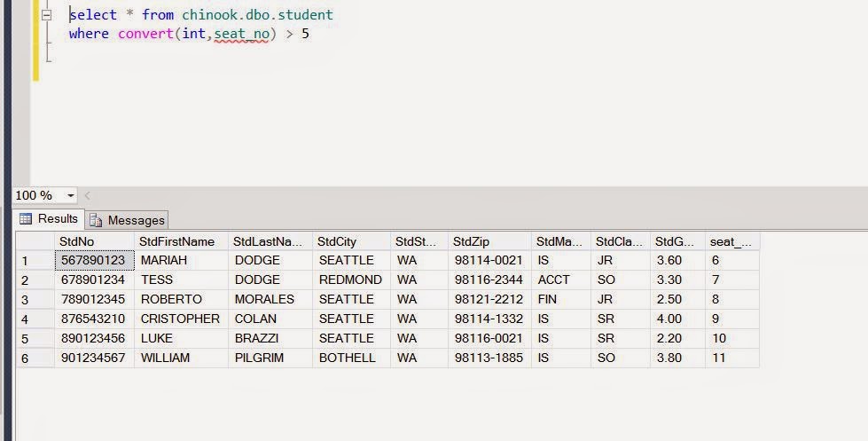This screenshot has width=868, height=441.
Task: Select the StdZip column header
Action: click(x=489, y=241)
